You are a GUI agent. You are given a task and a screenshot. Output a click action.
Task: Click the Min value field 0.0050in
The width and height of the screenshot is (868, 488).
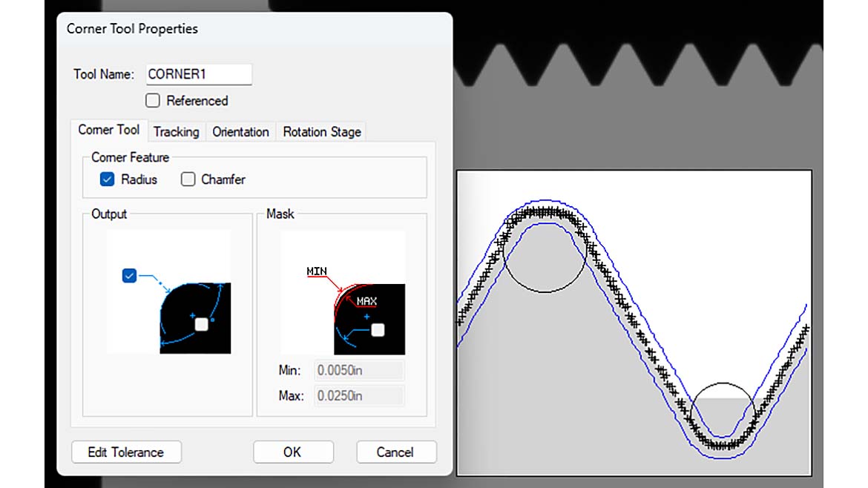(359, 370)
